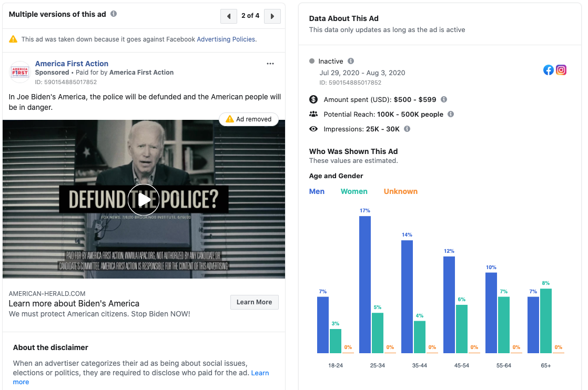Open the three-dot ad options menu
Screen dimensions: 588x390
coord(270,64)
